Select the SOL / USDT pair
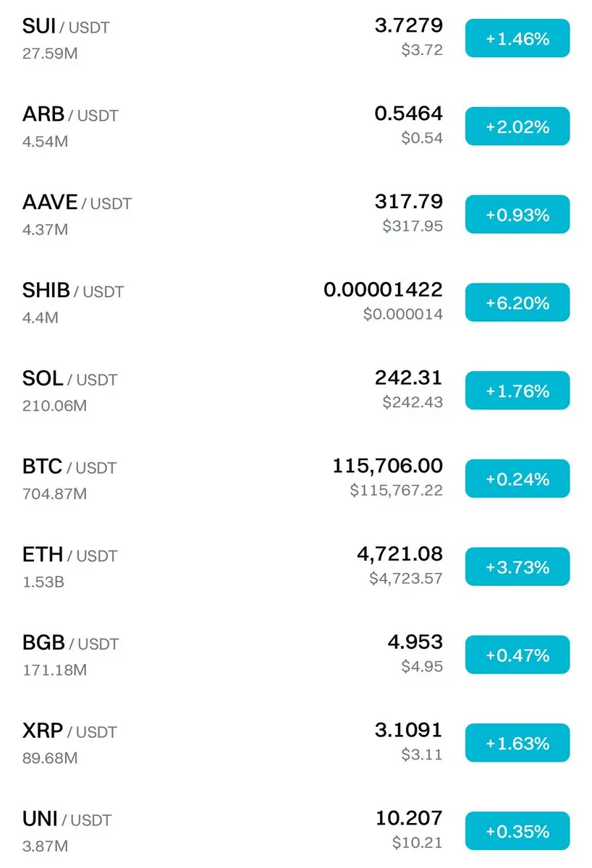Screen dimensions: 592x868 [296, 391]
